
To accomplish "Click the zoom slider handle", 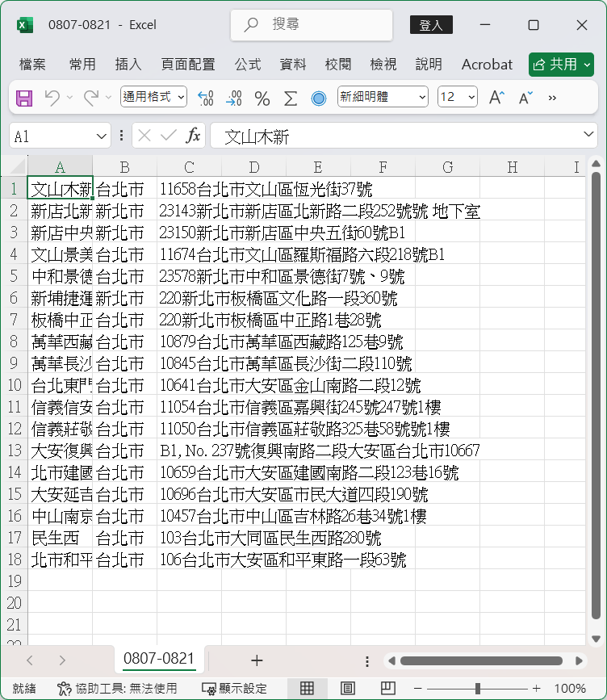I will click(477, 689).
